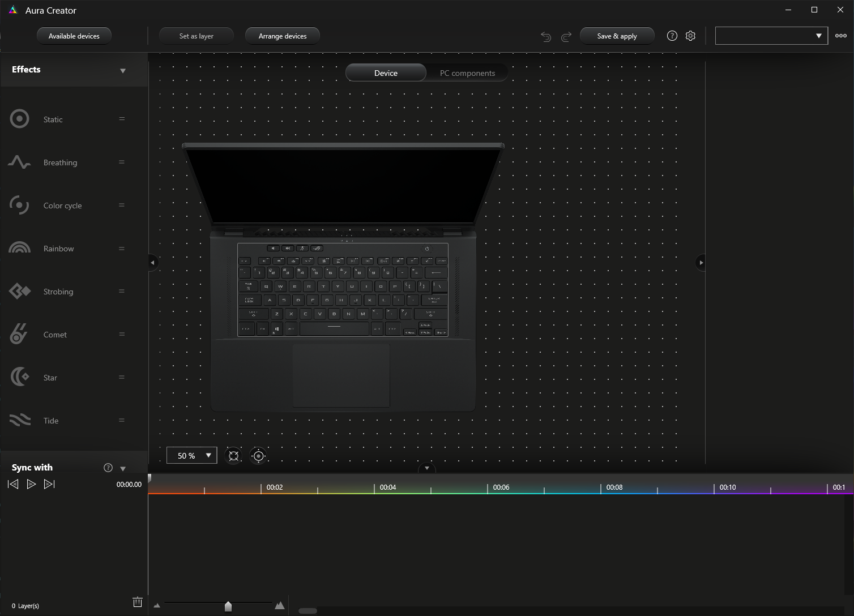
Task: Pick the Rainbow effect icon
Action: [20, 248]
